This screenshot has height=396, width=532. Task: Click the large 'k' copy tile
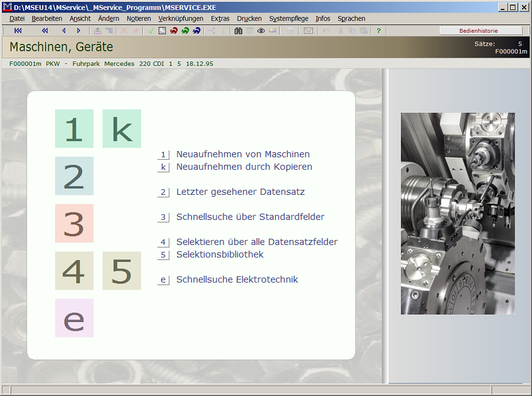[122, 128]
